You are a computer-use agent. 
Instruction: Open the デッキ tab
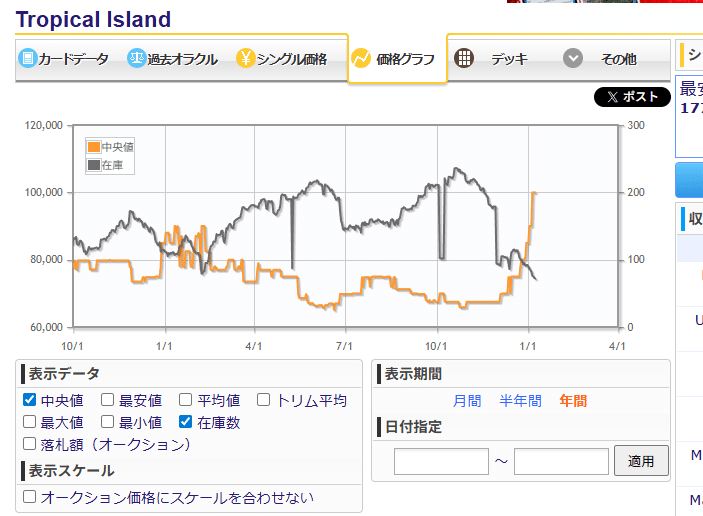[492, 59]
